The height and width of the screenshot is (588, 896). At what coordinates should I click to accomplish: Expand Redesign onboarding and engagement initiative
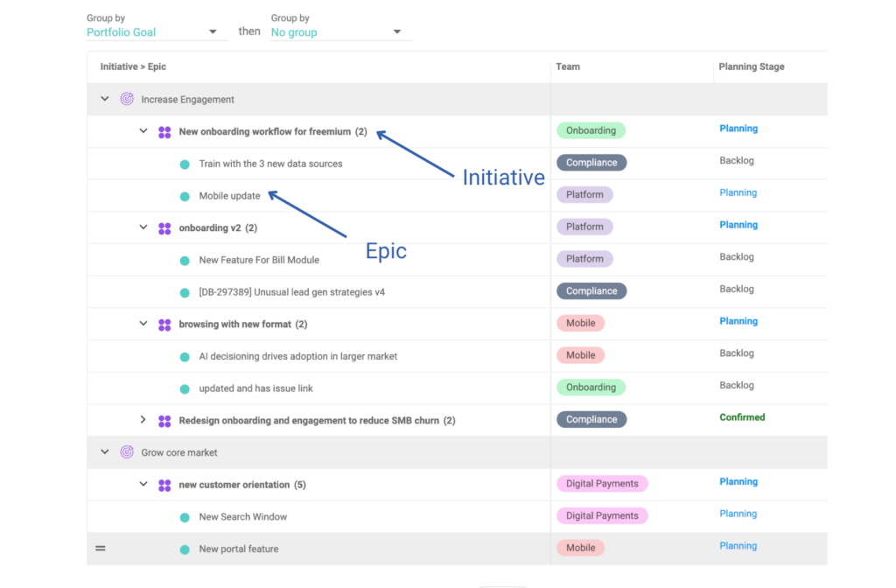click(x=143, y=419)
